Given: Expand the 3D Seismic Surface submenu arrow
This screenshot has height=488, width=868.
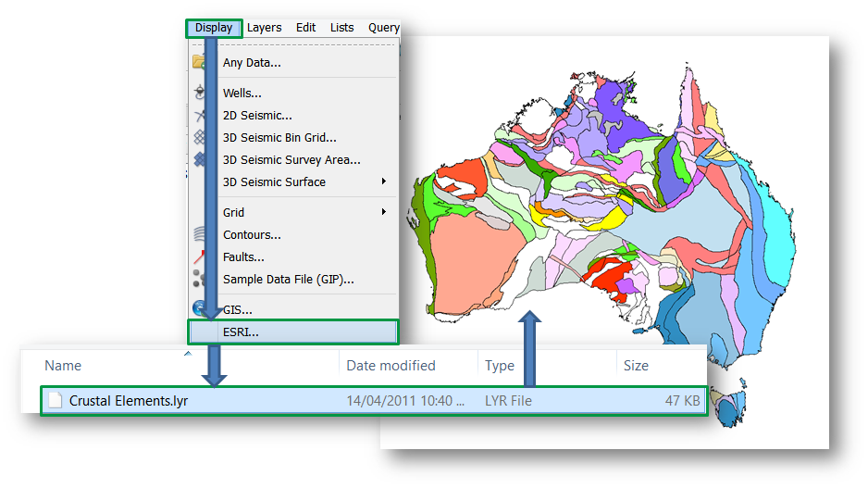Looking at the screenshot, I should pyautogui.click(x=384, y=181).
